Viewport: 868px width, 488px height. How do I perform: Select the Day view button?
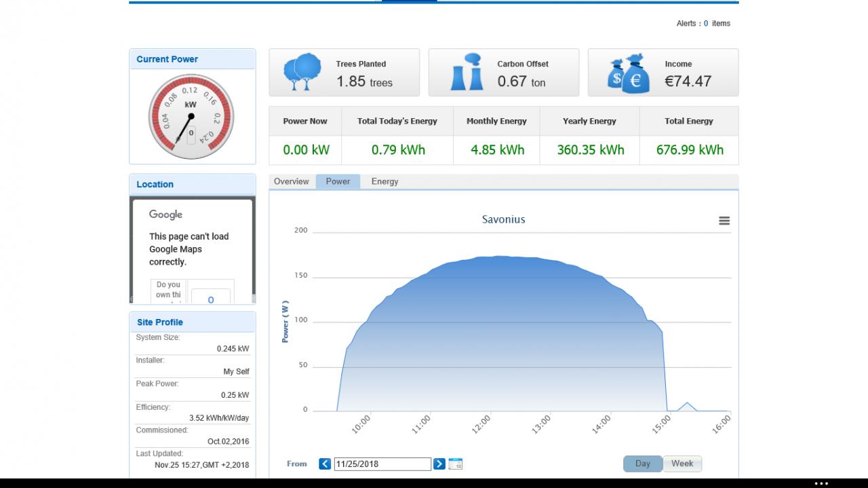click(643, 464)
